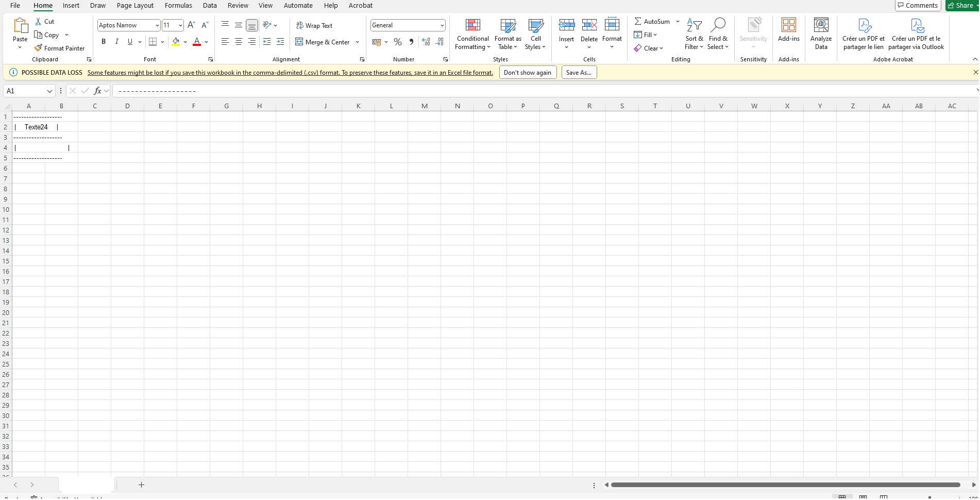The height and width of the screenshot is (500, 980).
Task: Apply center horizontal alignment
Action: coord(239,42)
